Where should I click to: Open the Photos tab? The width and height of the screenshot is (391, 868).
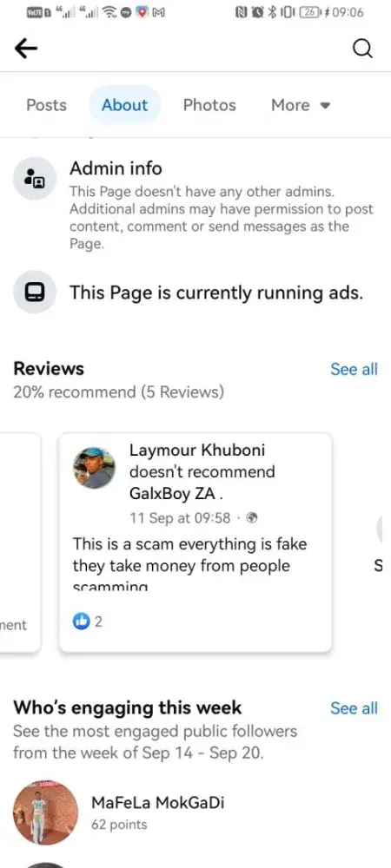pyautogui.click(x=209, y=105)
